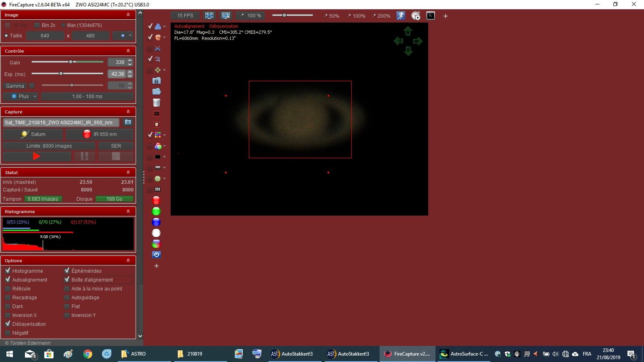Image resolution: width=644 pixels, height=362 pixels.
Task: Click the reticle crosshair tool icon
Action: (158, 37)
